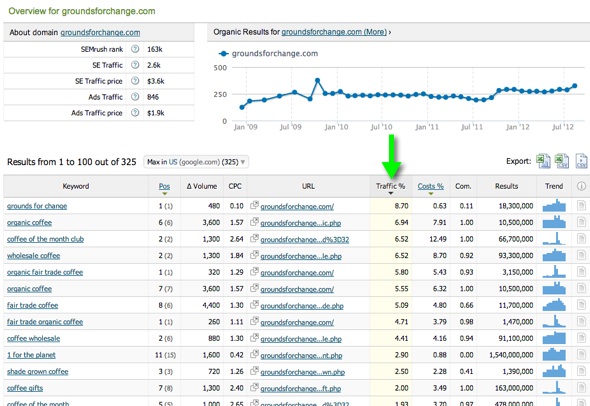The height and width of the screenshot is (406, 590).
Task: Export results with CSV file icon
Action: click(581, 161)
